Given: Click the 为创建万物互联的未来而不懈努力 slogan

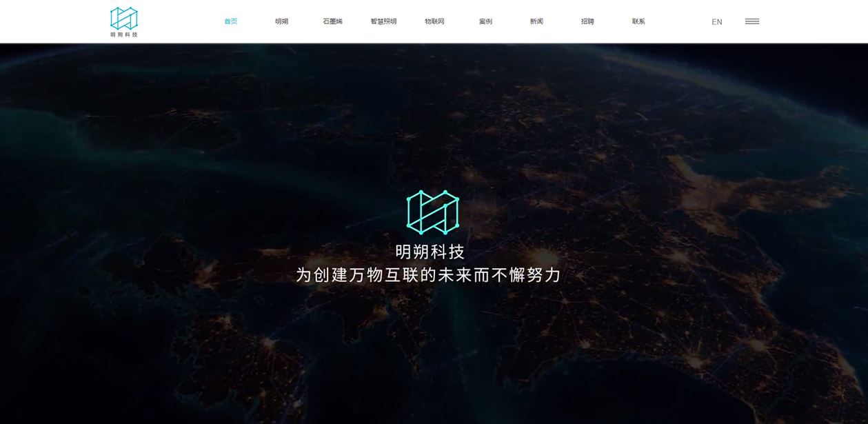Looking at the screenshot, I should point(428,275).
